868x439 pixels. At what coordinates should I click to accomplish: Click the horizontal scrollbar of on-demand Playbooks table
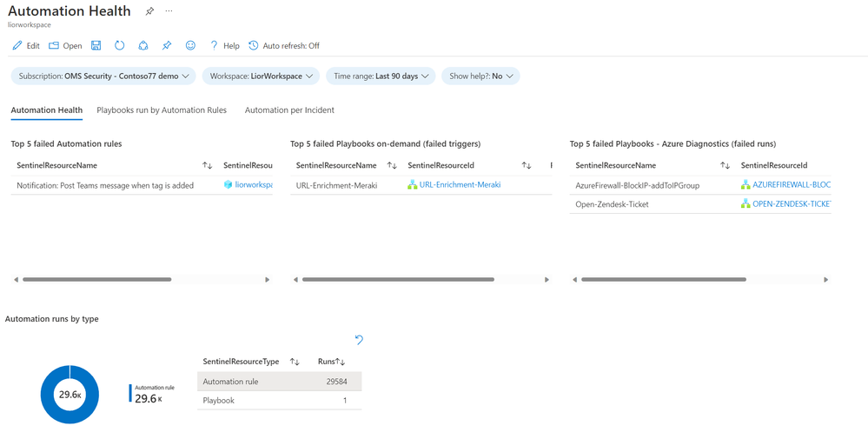point(398,280)
